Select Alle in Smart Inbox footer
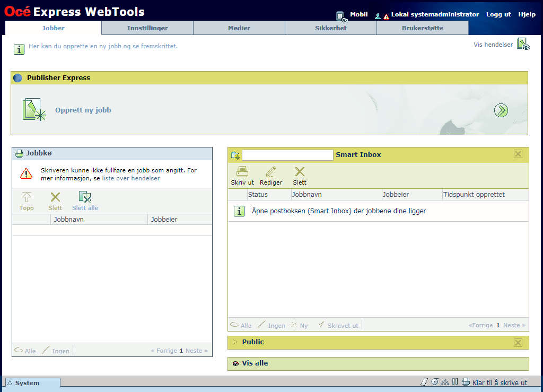 (241, 326)
